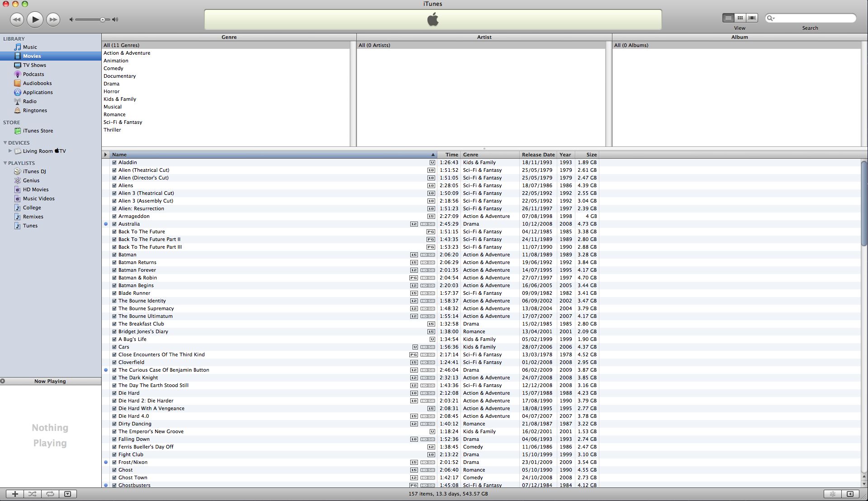Open Ringtones library
The width and height of the screenshot is (868, 501).
(35, 110)
